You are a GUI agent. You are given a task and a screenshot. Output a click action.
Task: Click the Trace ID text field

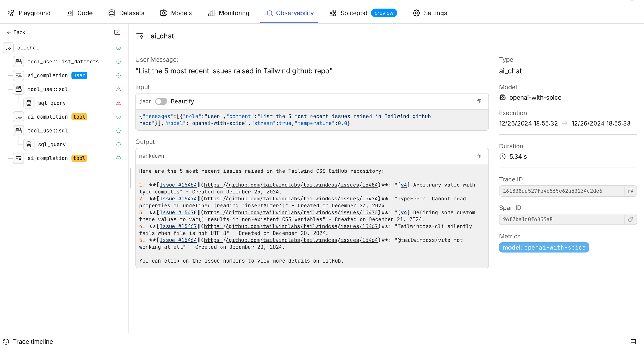click(561, 191)
